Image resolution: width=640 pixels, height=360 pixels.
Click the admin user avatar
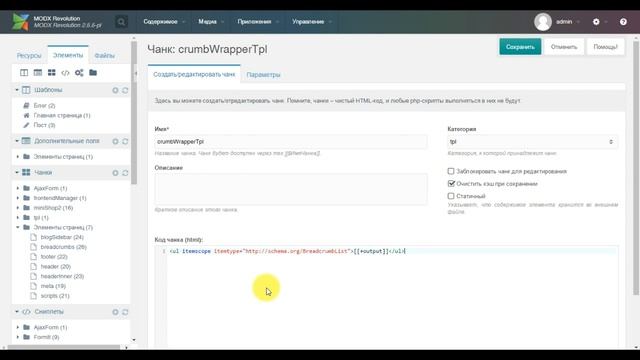coord(543,22)
